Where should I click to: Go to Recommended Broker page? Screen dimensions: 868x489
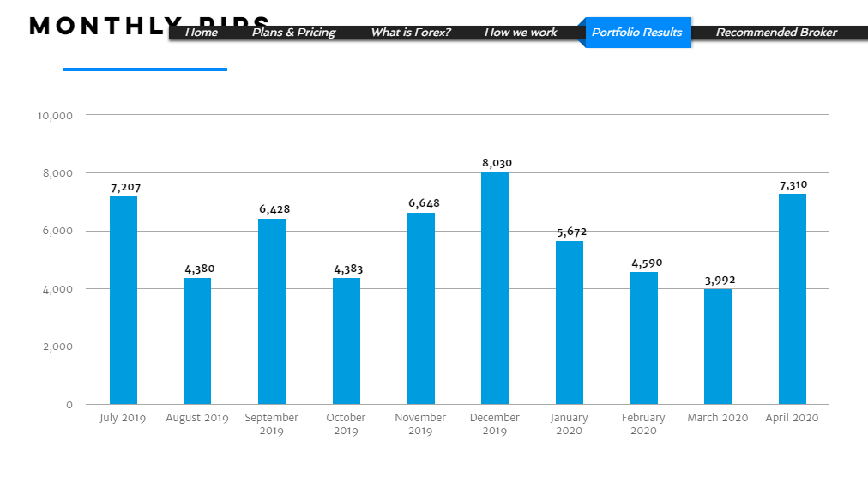click(776, 32)
